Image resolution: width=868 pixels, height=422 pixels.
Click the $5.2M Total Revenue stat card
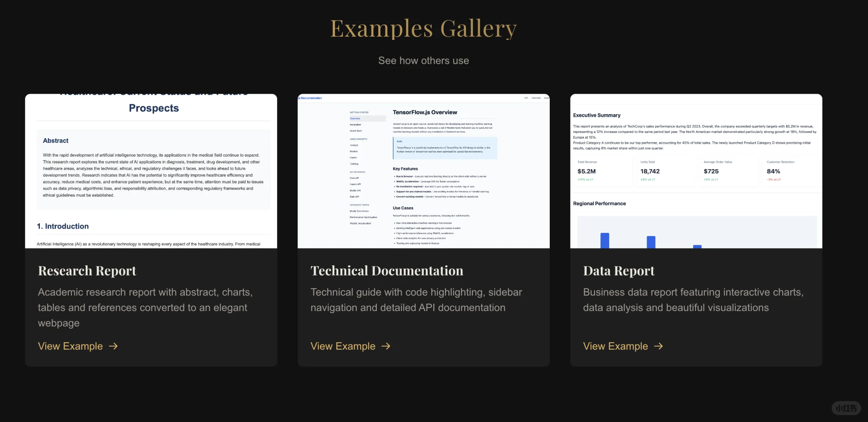602,171
